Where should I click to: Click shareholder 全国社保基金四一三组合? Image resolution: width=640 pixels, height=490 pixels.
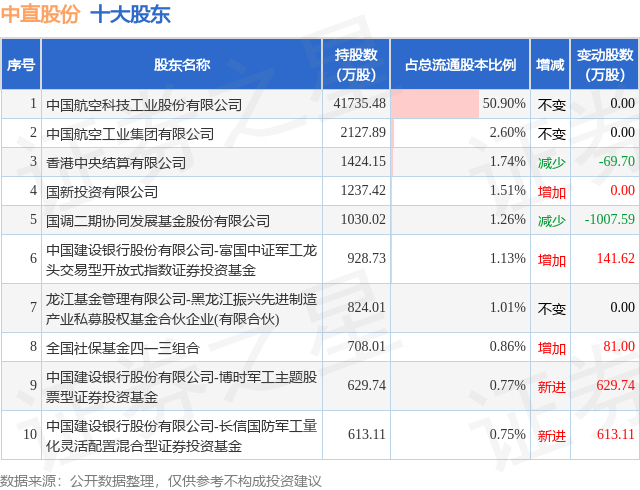(123, 348)
